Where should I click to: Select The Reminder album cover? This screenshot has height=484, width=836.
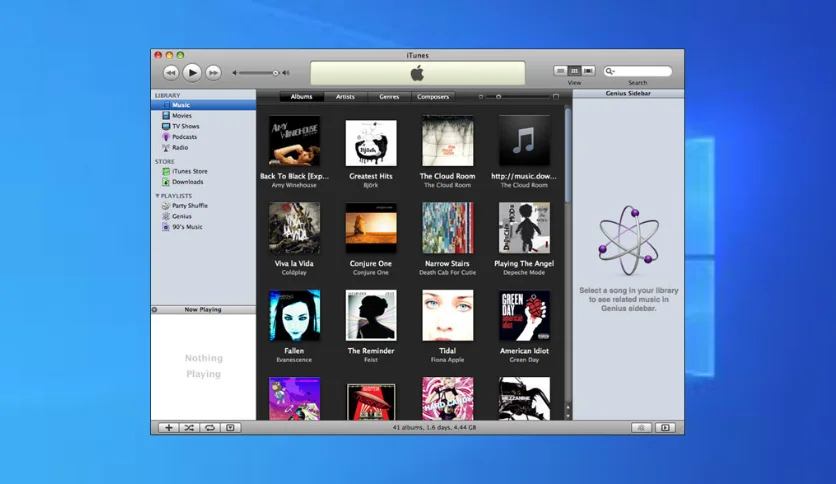tap(371, 316)
